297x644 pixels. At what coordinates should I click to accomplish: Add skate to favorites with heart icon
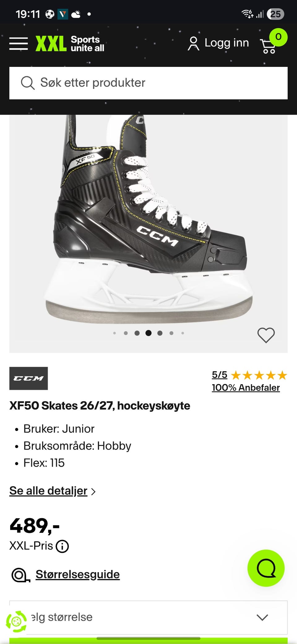[266, 335]
